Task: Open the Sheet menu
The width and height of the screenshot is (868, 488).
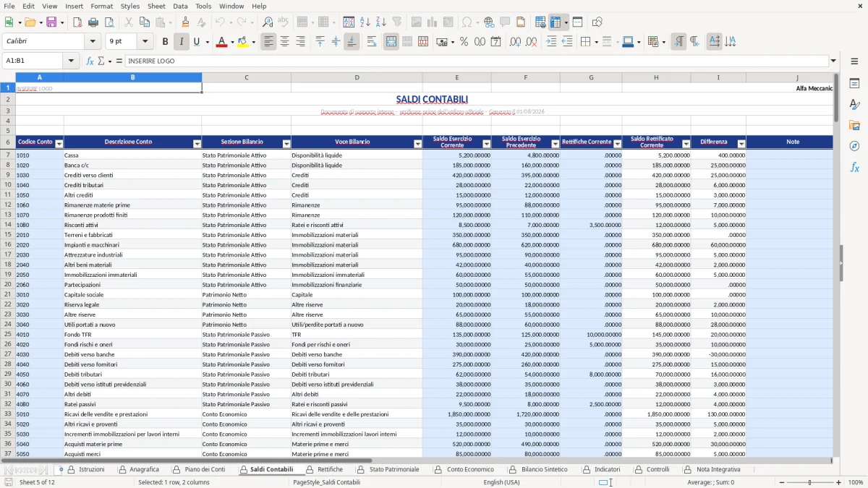Action: tap(156, 6)
